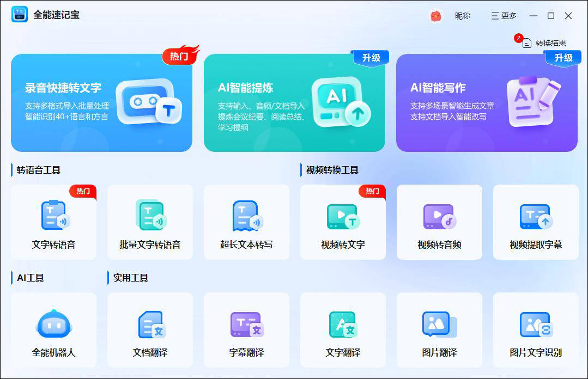Click the 批量文字转语音 label
The width and height of the screenshot is (588, 379).
tap(150, 245)
